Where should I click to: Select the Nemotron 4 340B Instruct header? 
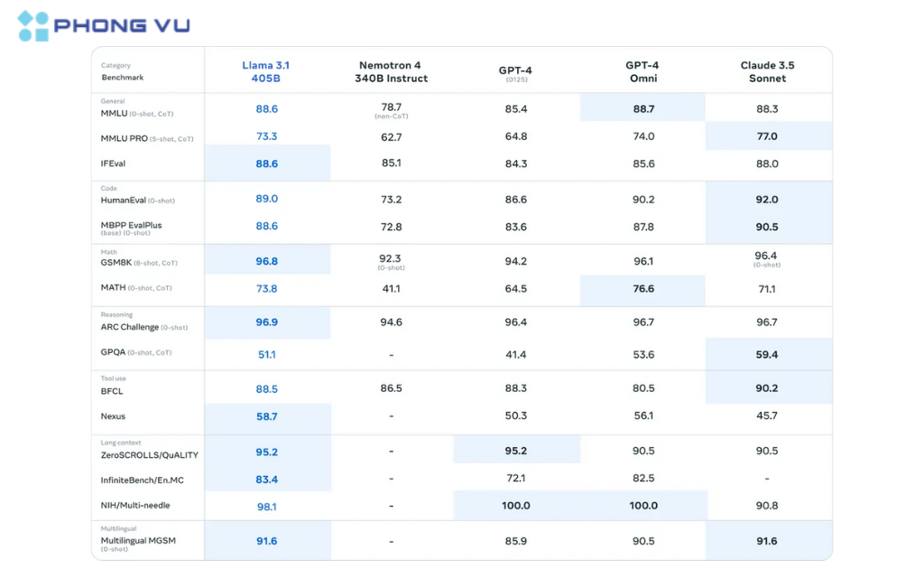[392, 71]
